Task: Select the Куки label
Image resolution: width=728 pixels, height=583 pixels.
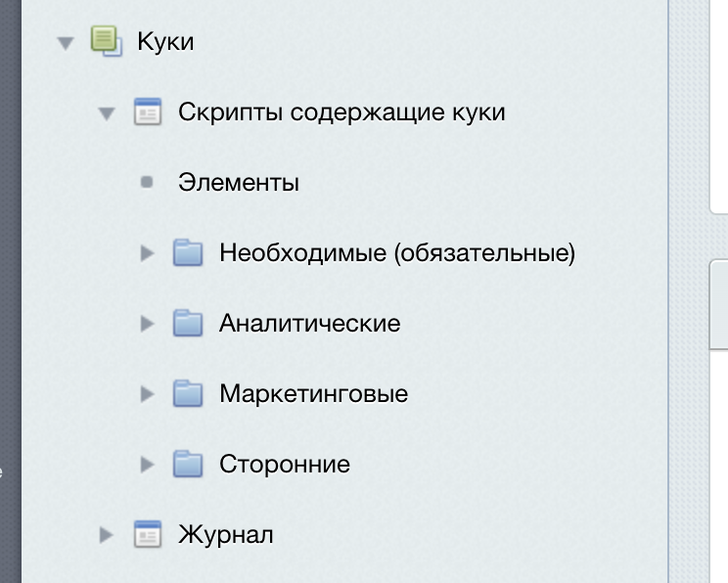Action: [x=165, y=42]
